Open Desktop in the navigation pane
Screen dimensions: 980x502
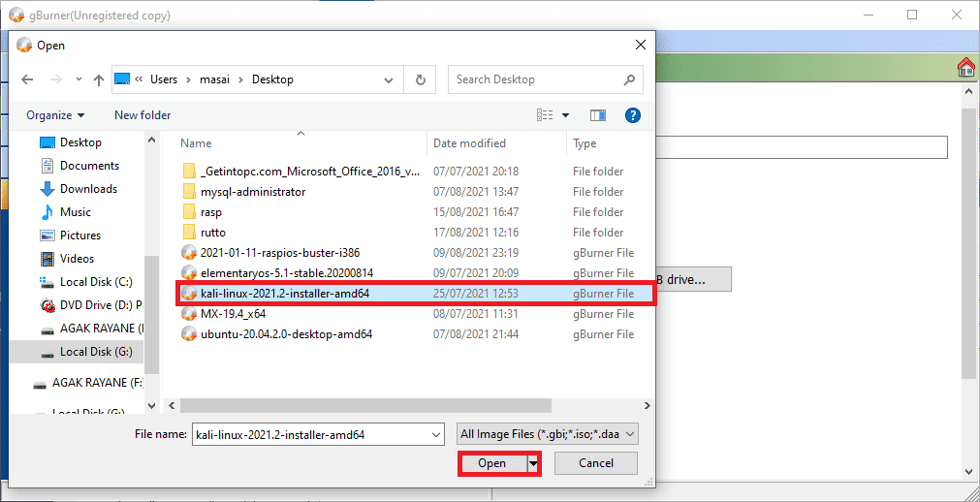pyautogui.click(x=80, y=142)
